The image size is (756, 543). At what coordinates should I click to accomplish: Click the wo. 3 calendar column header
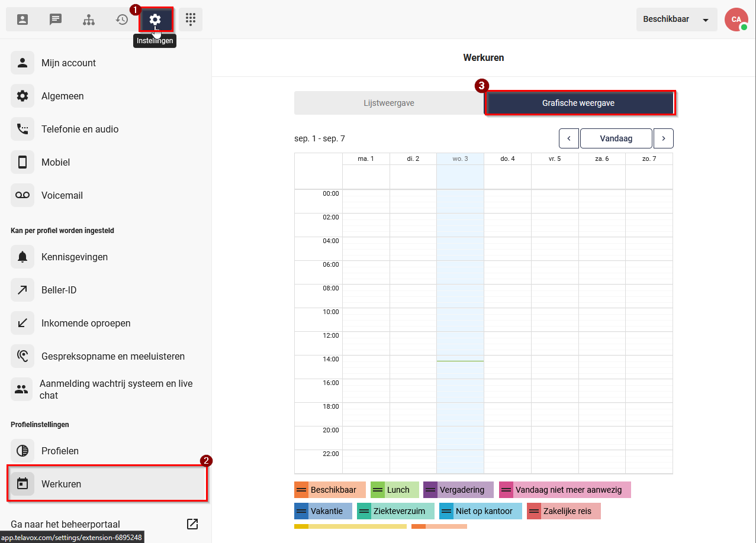[x=460, y=159]
